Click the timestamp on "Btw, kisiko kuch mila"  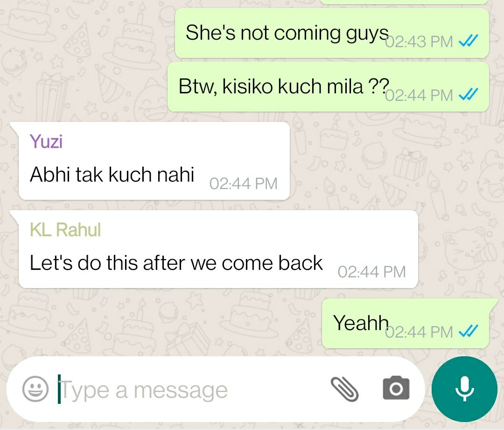coord(419,96)
